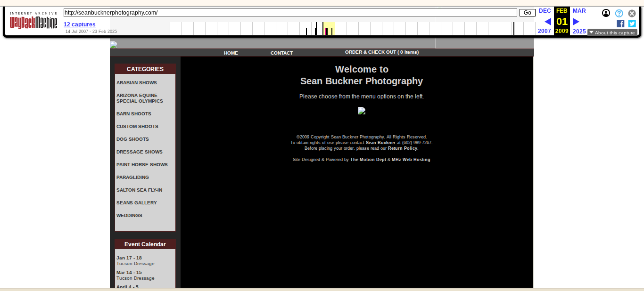Click the broken center image placeholder

point(362,111)
